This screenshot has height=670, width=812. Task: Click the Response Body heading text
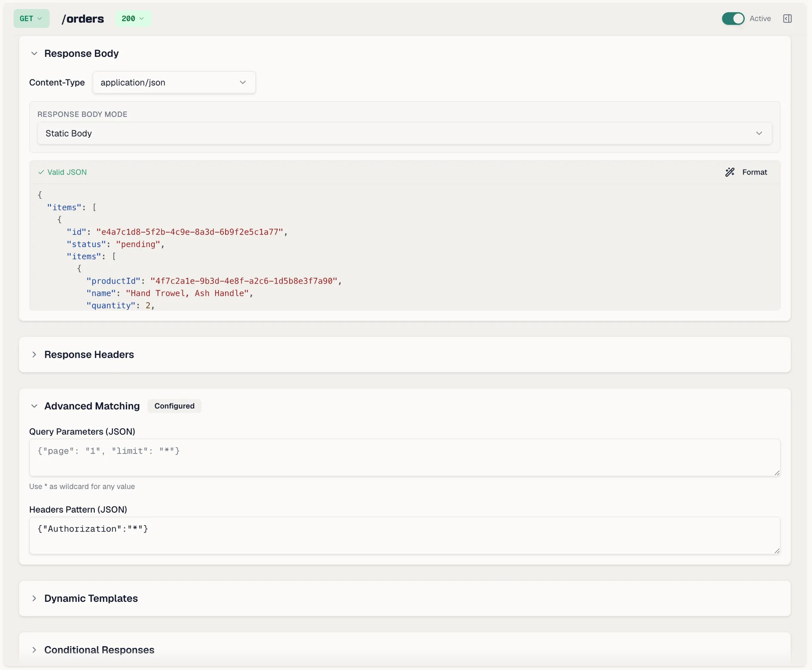pos(82,54)
